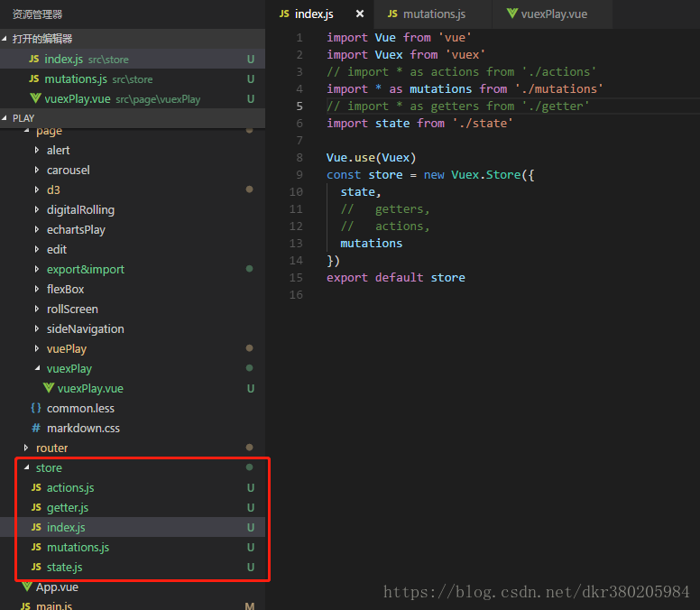Open state.js in store folder
This screenshot has width=700, height=610.
coord(133,567)
